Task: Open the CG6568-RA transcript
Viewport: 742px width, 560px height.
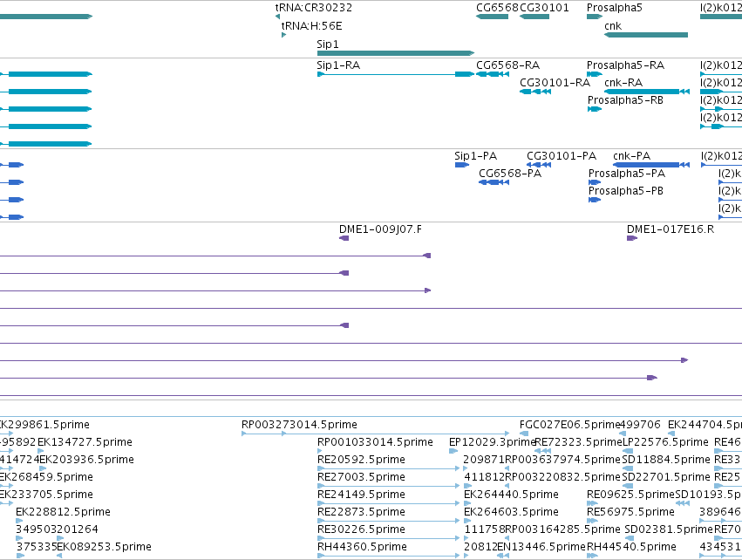Action: tap(493, 74)
